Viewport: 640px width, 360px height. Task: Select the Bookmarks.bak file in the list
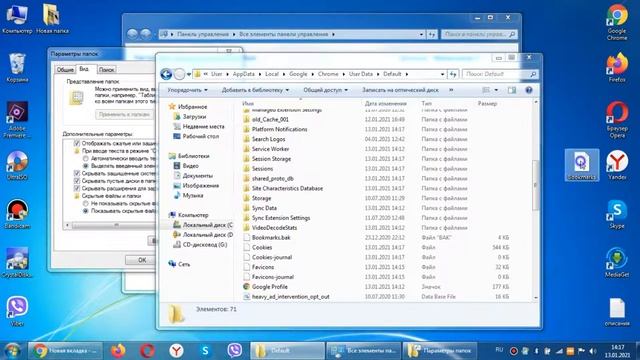coord(271,238)
